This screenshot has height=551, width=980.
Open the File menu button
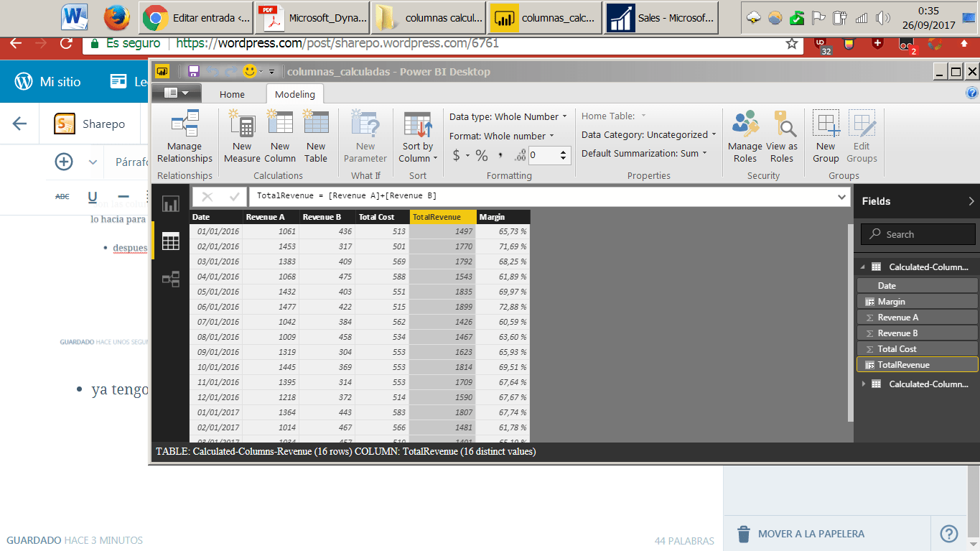[177, 93]
